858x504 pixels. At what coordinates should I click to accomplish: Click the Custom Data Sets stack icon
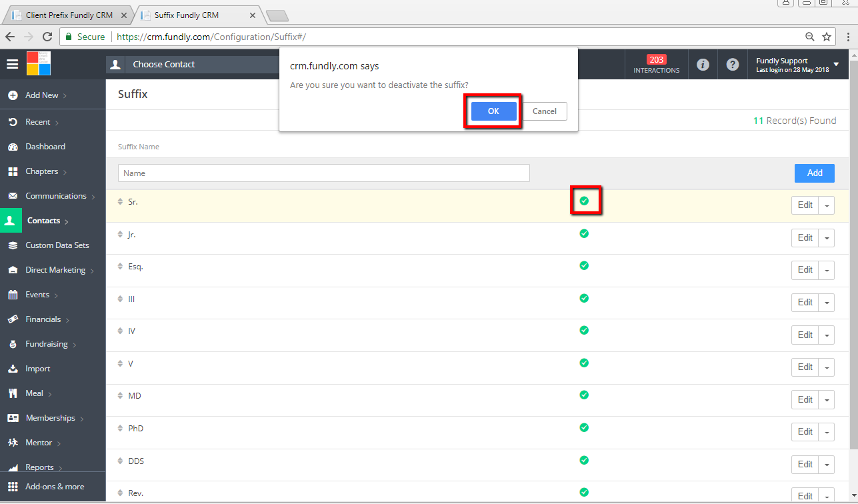13,245
